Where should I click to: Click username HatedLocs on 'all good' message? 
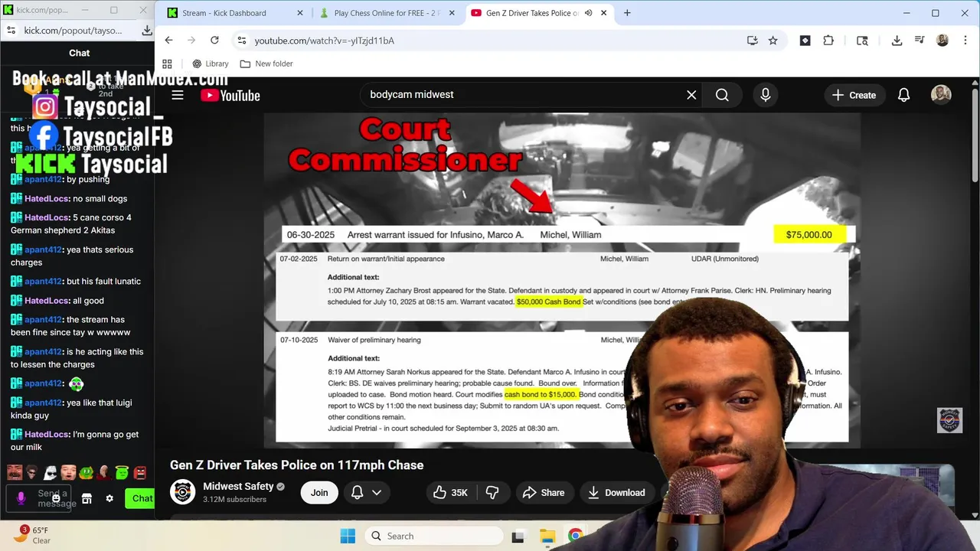pos(47,301)
